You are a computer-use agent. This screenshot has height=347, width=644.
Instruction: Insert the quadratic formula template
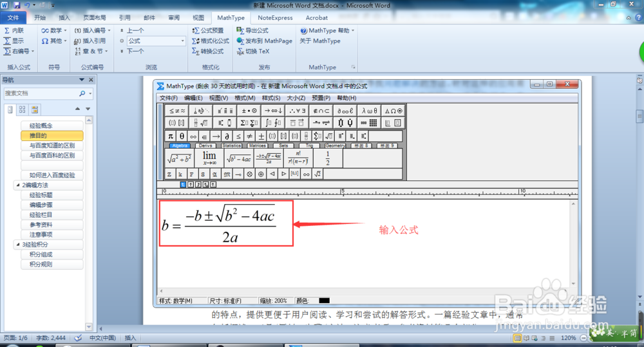click(x=269, y=158)
